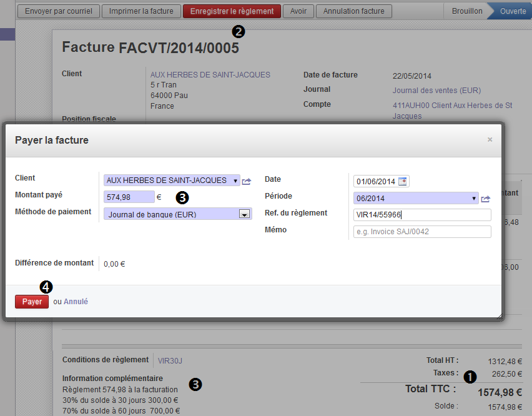
Task: Select the Brouillon status step
Action: [x=467, y=11]
